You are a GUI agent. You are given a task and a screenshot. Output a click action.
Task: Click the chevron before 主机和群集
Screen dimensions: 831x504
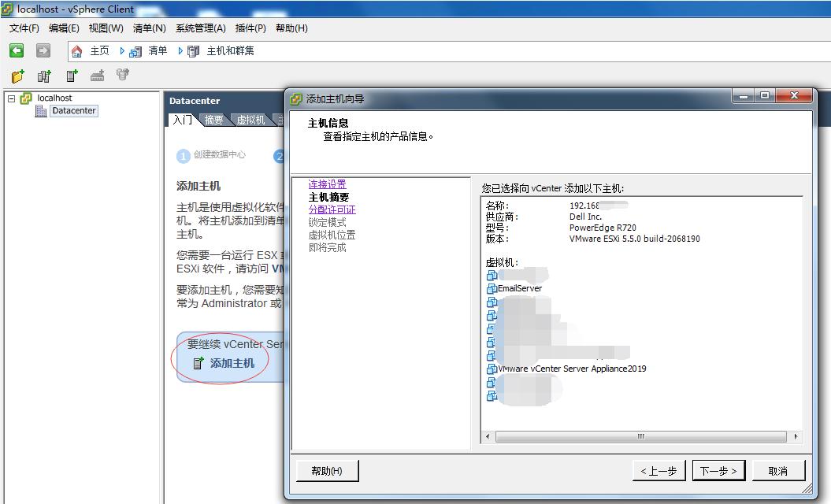click(180, 50)
